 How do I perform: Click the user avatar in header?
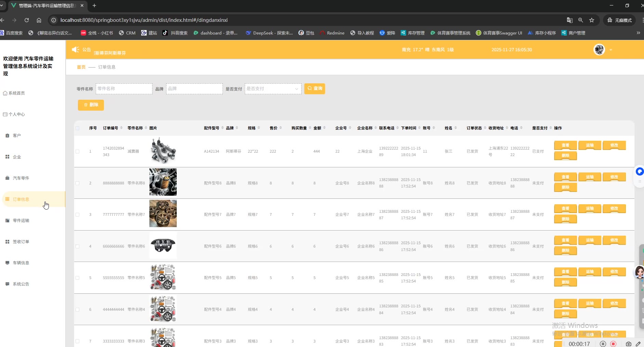pyautogui.click(x=599, y=50)
